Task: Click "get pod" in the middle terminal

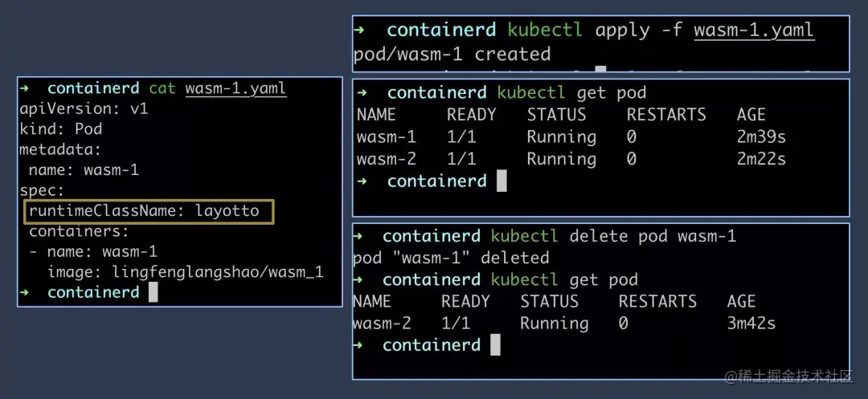Action: [x=611, y=93]
